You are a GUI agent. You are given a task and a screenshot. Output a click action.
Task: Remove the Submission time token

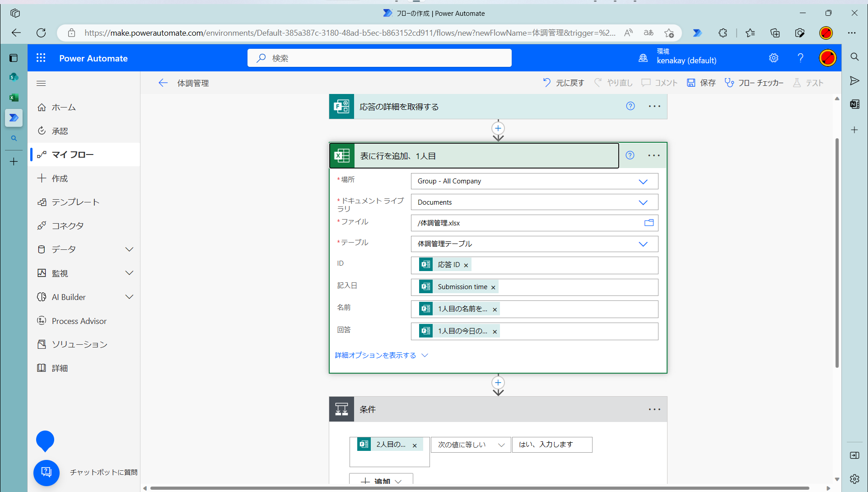[493, 287]
